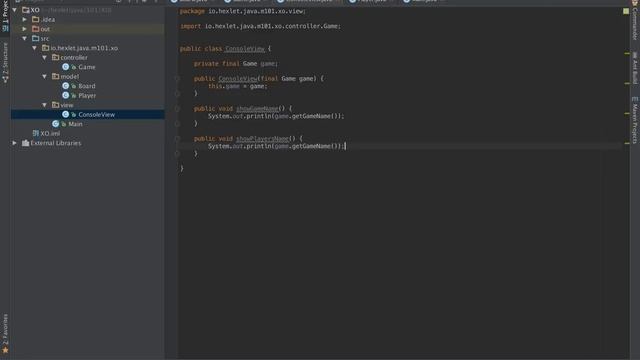
Task: Click the XO.iml module file icon
Action: point(36,133)
